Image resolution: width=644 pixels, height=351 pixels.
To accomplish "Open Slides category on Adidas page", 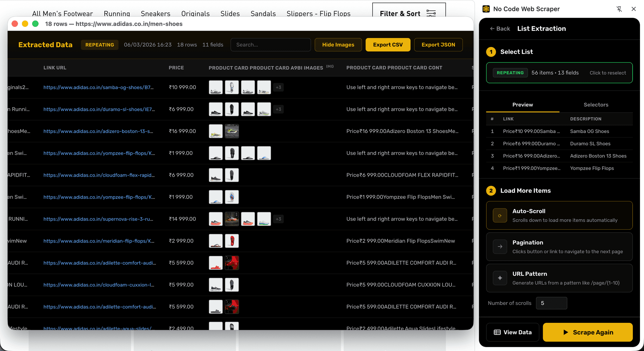I will 230,13.
